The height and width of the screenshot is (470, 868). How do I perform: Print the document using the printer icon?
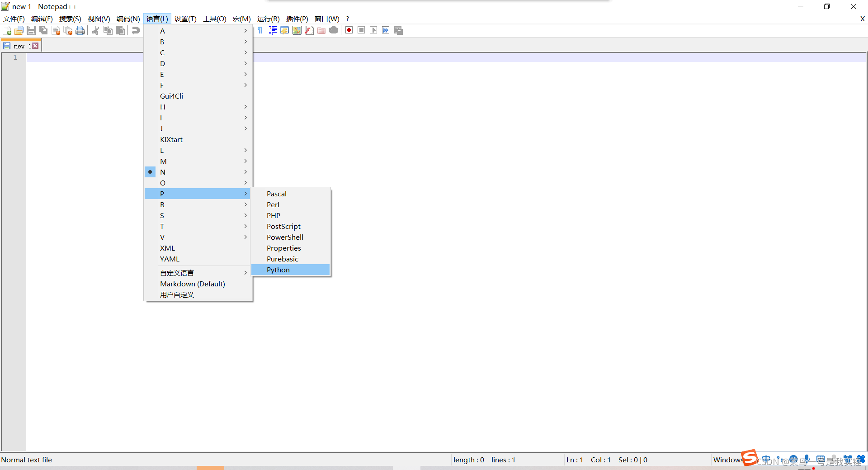pos(80,30)
